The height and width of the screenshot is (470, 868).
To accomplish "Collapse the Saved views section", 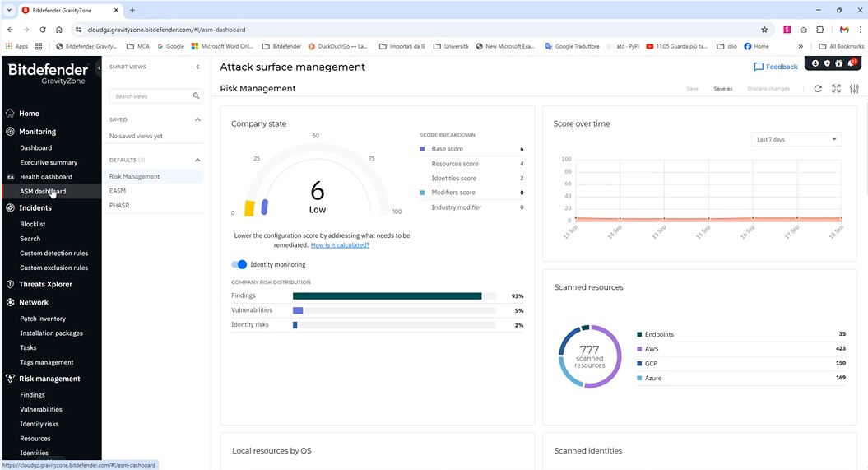I will click(x=197, y=119).
